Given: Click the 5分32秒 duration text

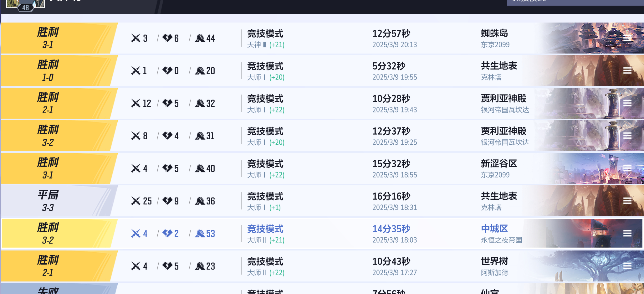Looking at the screenshot, I should [389, 66].
